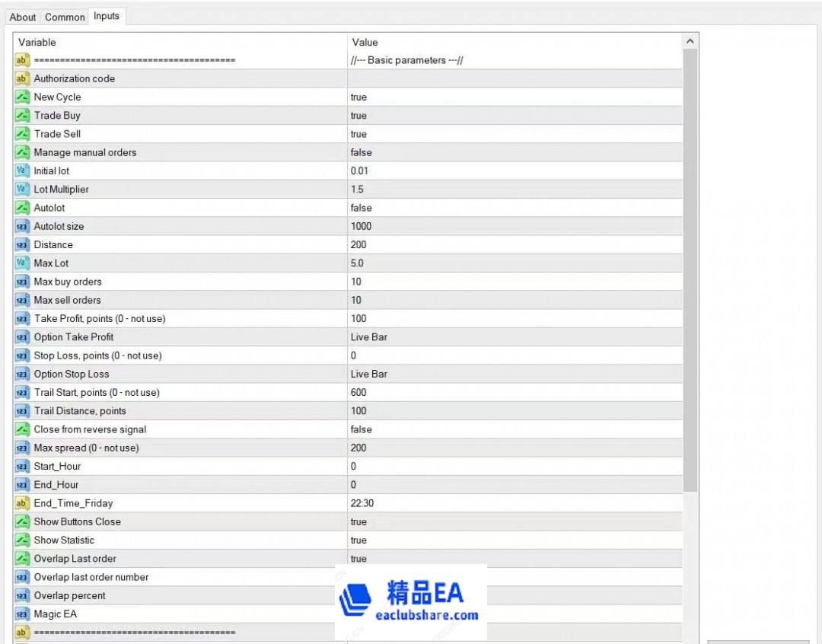The image size is (822, 644).
Task: Click the icon next to Lot Multiplier
Action: click(22, 189)
